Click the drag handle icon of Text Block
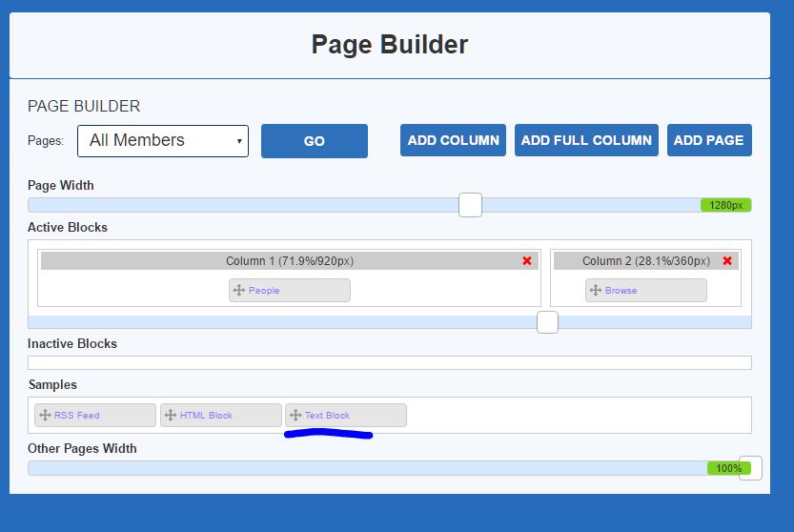This screenshot has height=532, width=794. pyautogui.click(x=295, y=415)
